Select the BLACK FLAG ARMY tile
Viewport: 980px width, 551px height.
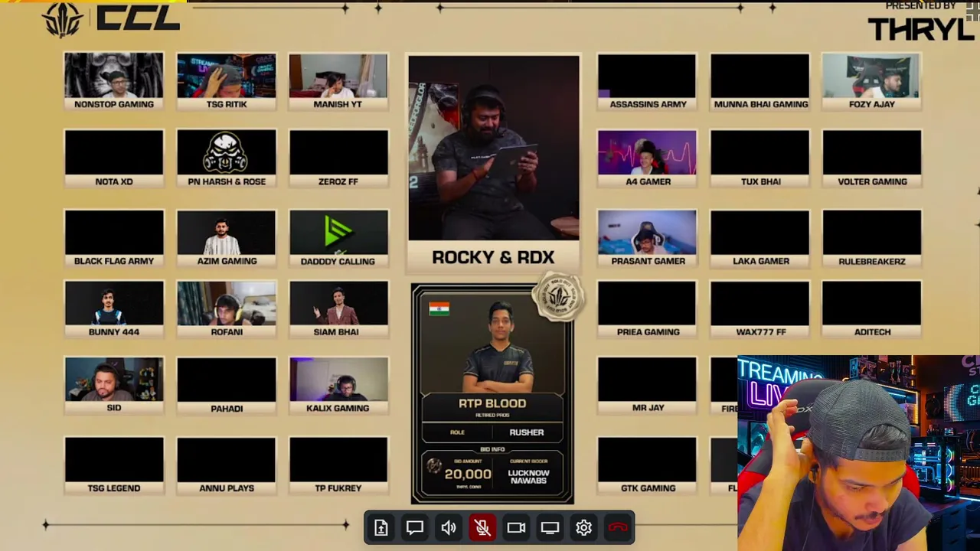pos(114,238)
